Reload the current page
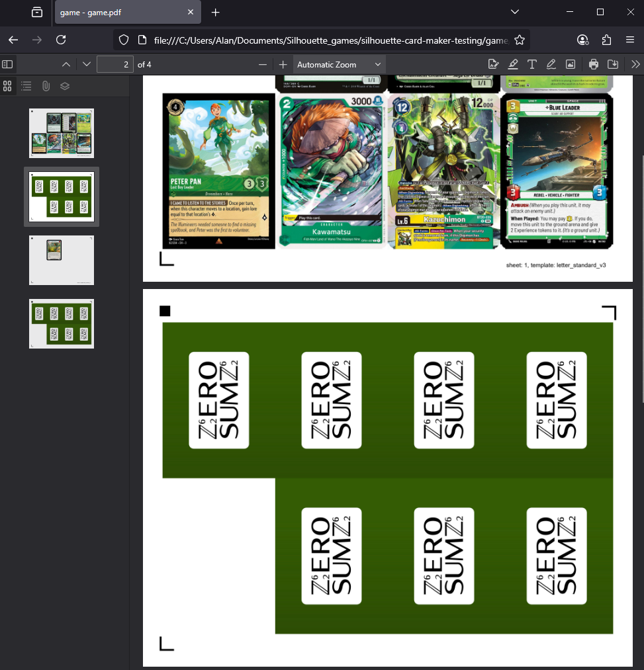The height and width of the screenshot is (670, 644). click(x=61, y=40)
